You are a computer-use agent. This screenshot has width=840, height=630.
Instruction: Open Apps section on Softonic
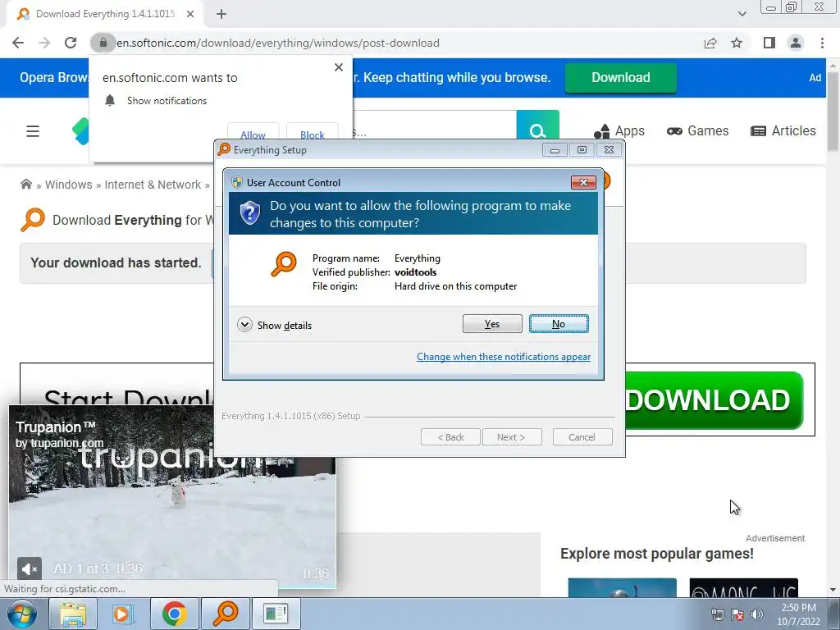[619, 130]
